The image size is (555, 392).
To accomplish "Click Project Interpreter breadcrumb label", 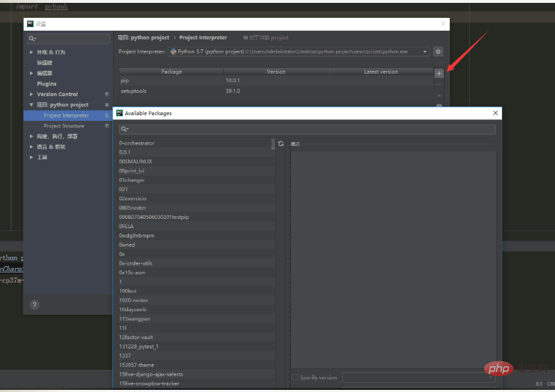I will pos(203,37).
